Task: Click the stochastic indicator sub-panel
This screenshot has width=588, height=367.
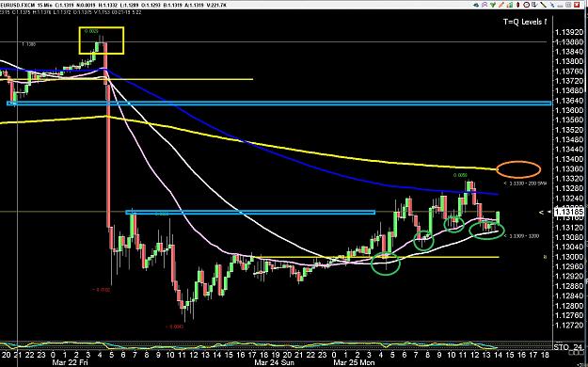Action: pyautogui.click(x=276, y=345)
